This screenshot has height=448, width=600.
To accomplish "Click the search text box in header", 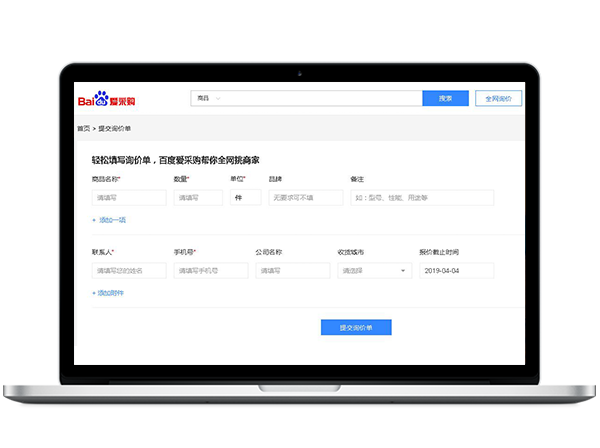I will click(320, 98).
